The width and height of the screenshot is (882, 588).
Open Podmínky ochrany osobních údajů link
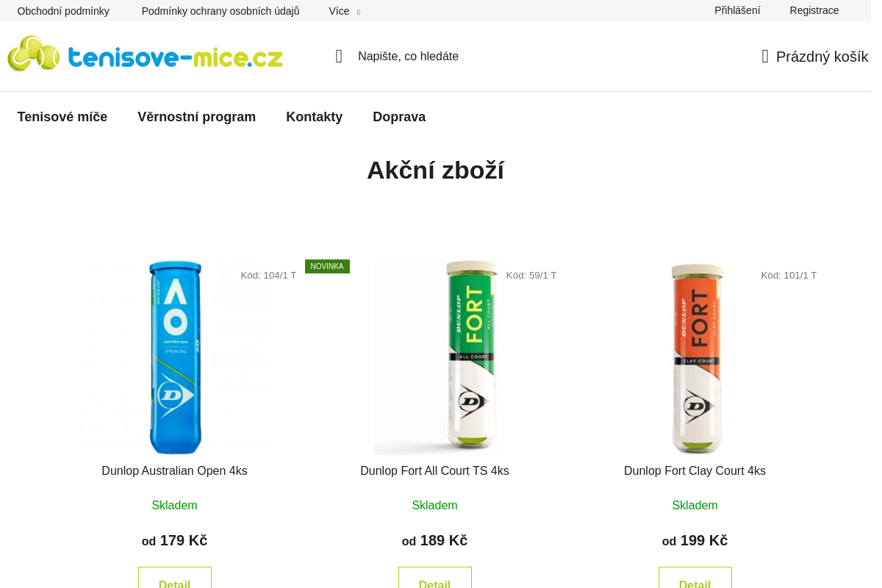(220, 11)
